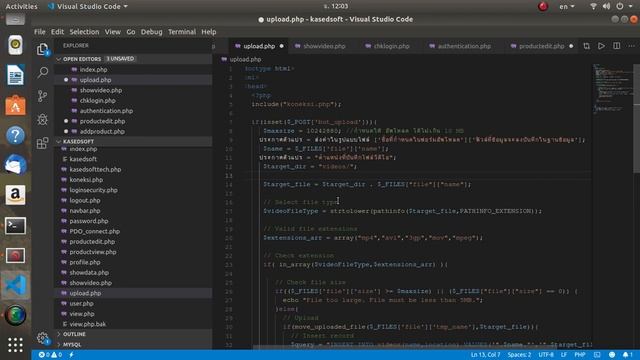This screenshot has height=360, width=640.
Task: Collapse the KASEDSOFT folder section
Action: pos(133,141)
